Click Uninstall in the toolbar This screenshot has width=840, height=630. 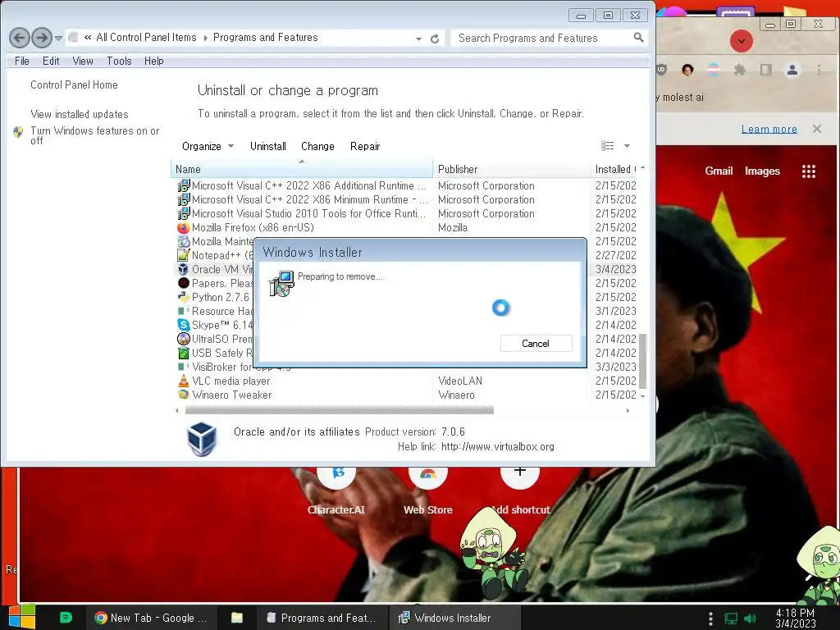tap(268, 146)
